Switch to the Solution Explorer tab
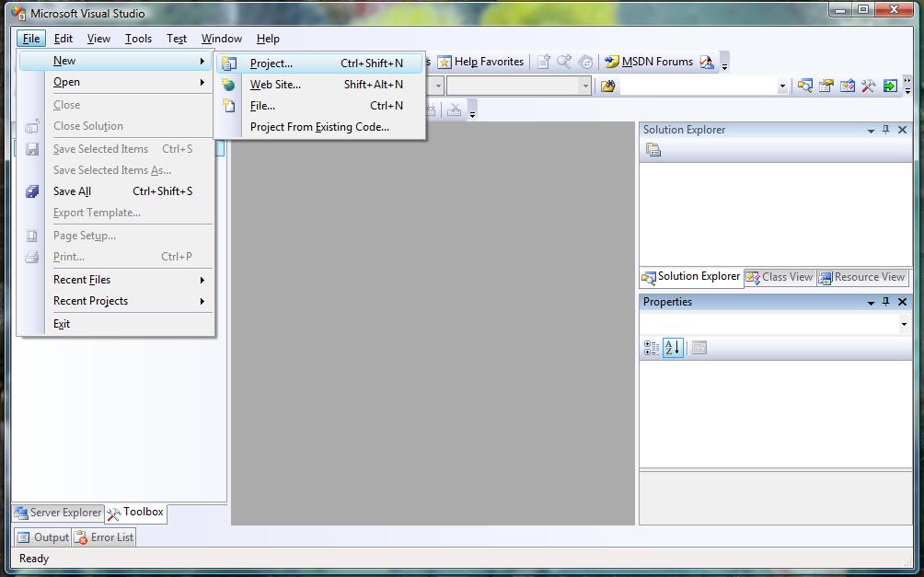The image size is (924, 577). click(x=690, y=277)
